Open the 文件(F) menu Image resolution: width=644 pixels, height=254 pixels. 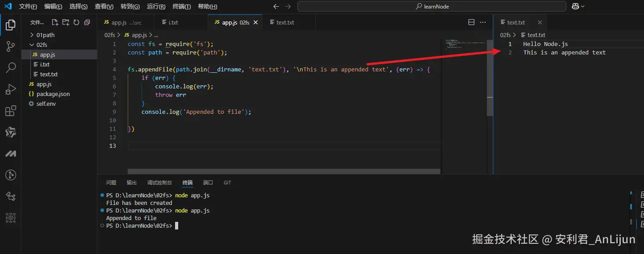click(x=28, y=7)
